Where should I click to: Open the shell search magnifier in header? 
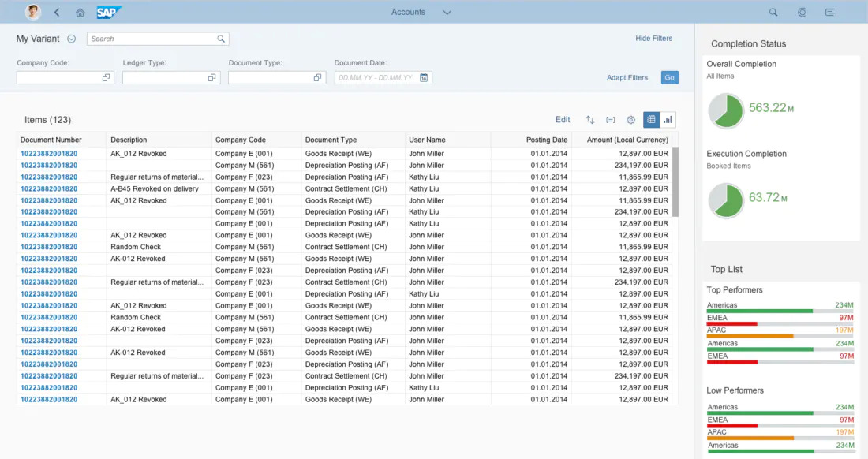(x=773, y=12)
